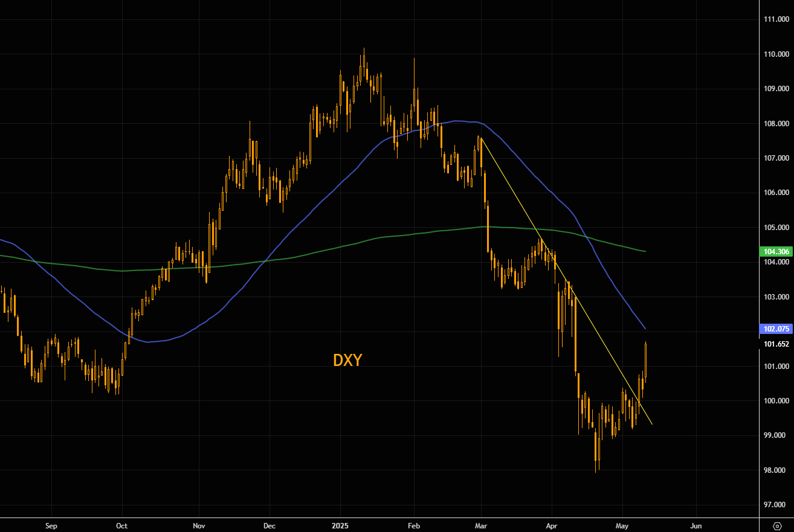This screenshot has width=794, height=532.
Task: Click the Dec label on time axis
Action: (270, 526)
